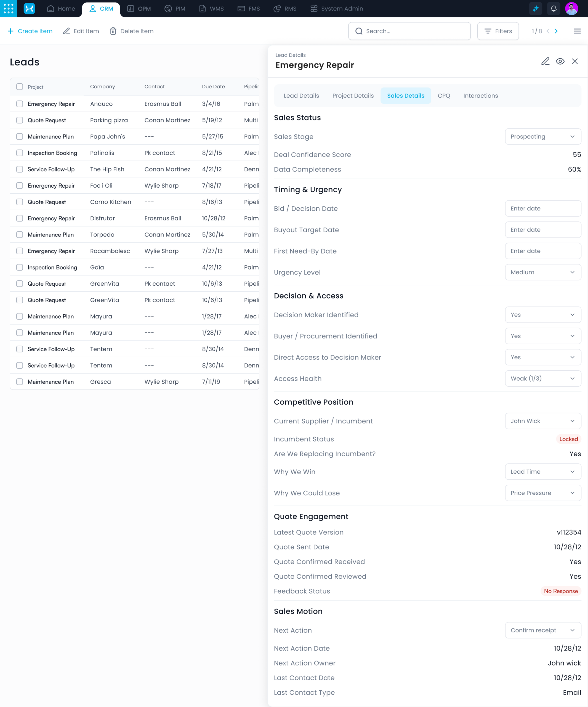588x707 pixels.
Task: Open the notifications bell
Action: point(553,8)
